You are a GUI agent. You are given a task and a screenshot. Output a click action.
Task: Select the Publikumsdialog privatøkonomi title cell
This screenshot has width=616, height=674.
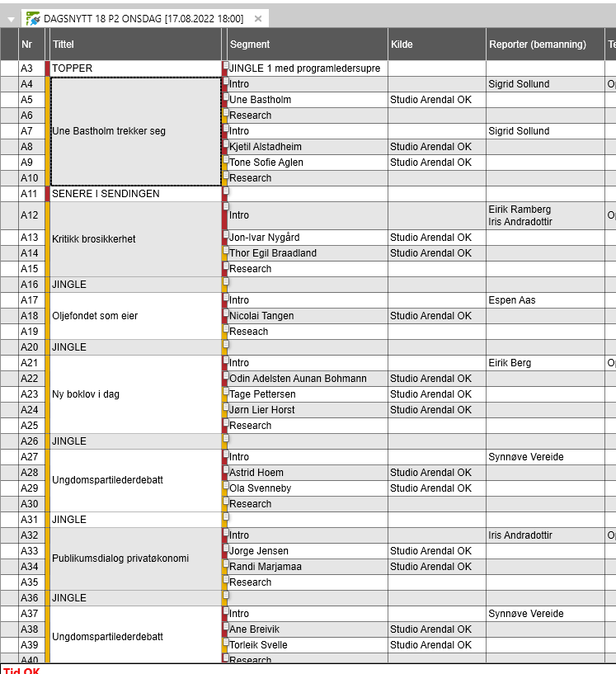pyautogui.click(x=136, y=559)
